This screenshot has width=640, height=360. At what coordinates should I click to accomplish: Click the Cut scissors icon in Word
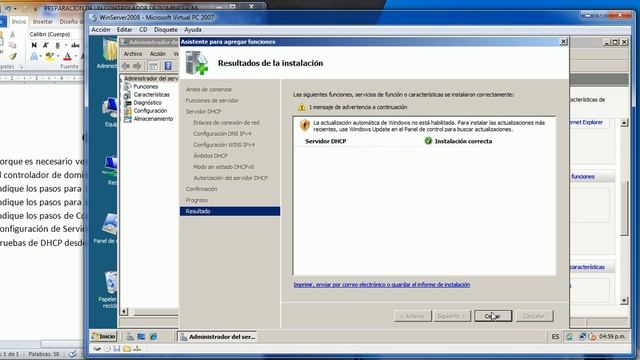13,35
